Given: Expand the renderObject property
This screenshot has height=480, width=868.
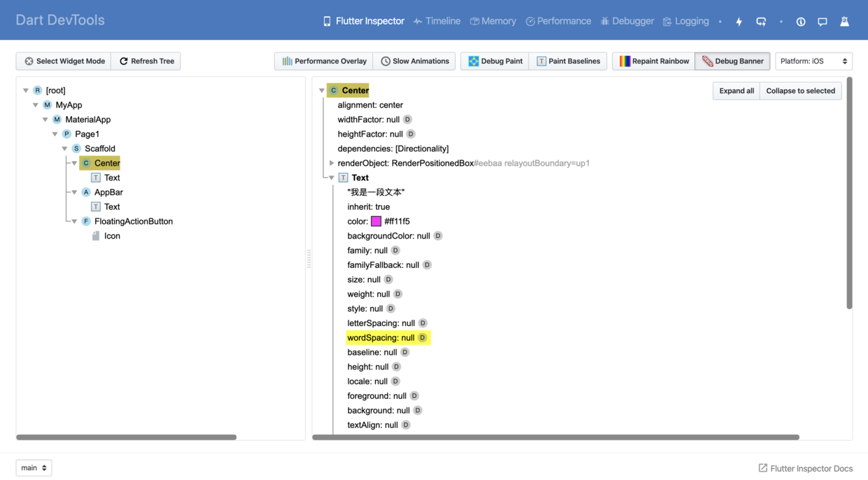Looking at the screenshot, I should click(x=332, y=163).
